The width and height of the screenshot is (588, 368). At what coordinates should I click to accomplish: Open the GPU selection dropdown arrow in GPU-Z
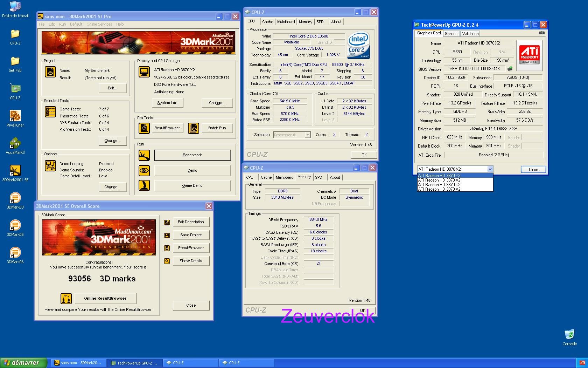click(490, 169)
